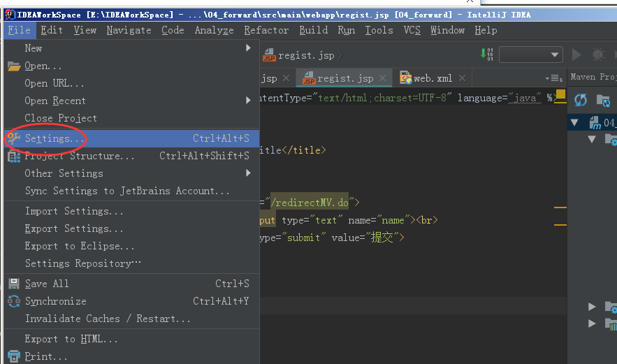Click Maven Reimport all projects icon

(581, 100)
